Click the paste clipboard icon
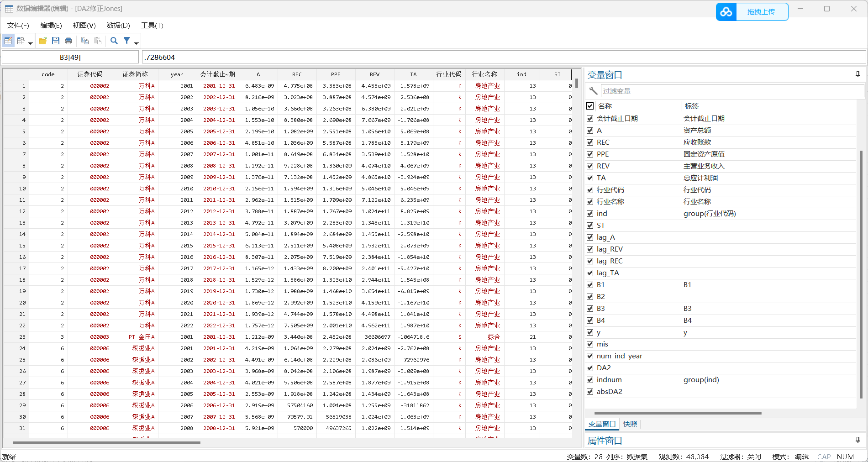868x462 pixels. click(x=98, y=41)
